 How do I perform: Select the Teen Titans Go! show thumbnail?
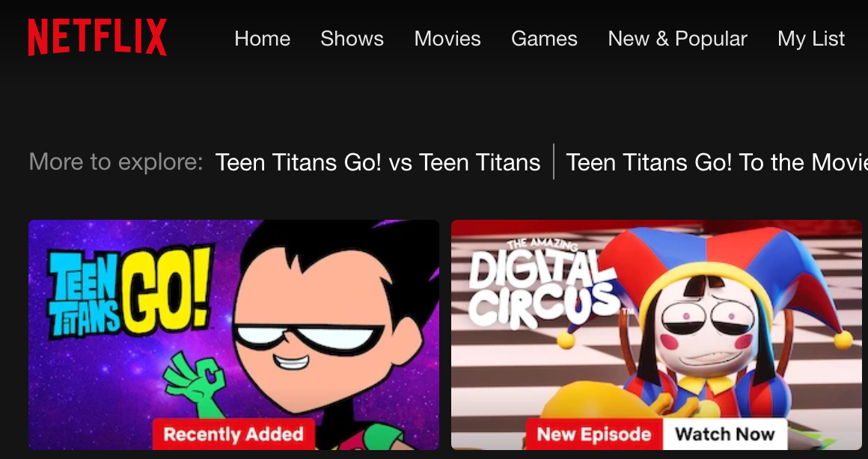point(233,335)
